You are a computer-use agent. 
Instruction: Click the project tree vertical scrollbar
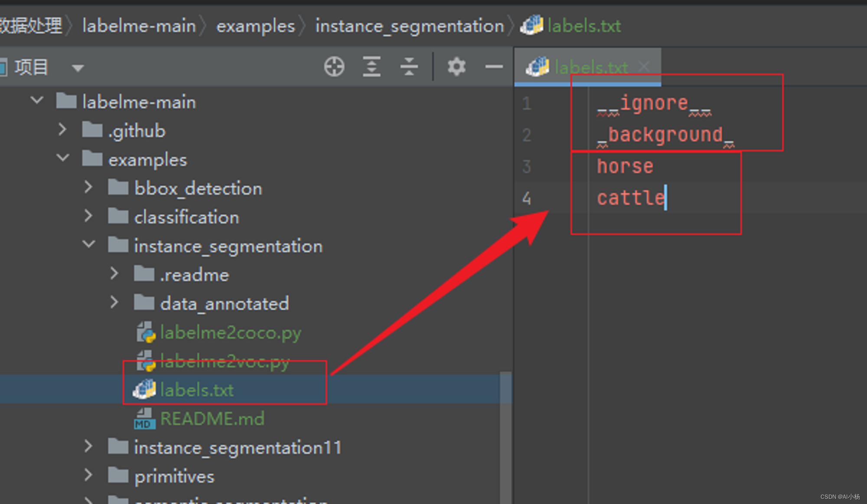pos(505,433)
